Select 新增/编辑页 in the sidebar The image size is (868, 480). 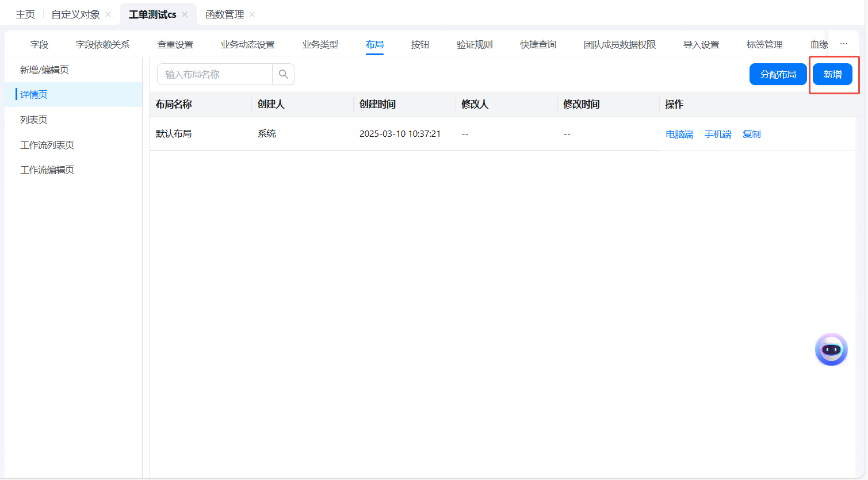click(x=74, y=70)
